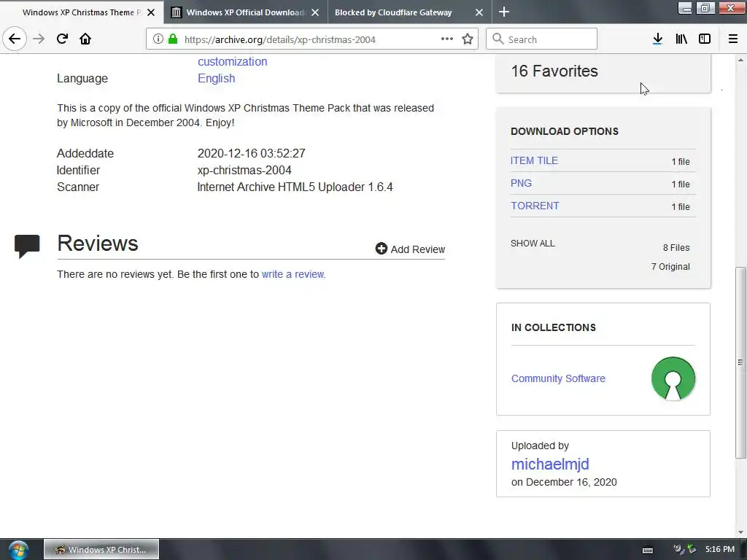Open the Community Software collection link
The image size is (747, 560).
558,378
